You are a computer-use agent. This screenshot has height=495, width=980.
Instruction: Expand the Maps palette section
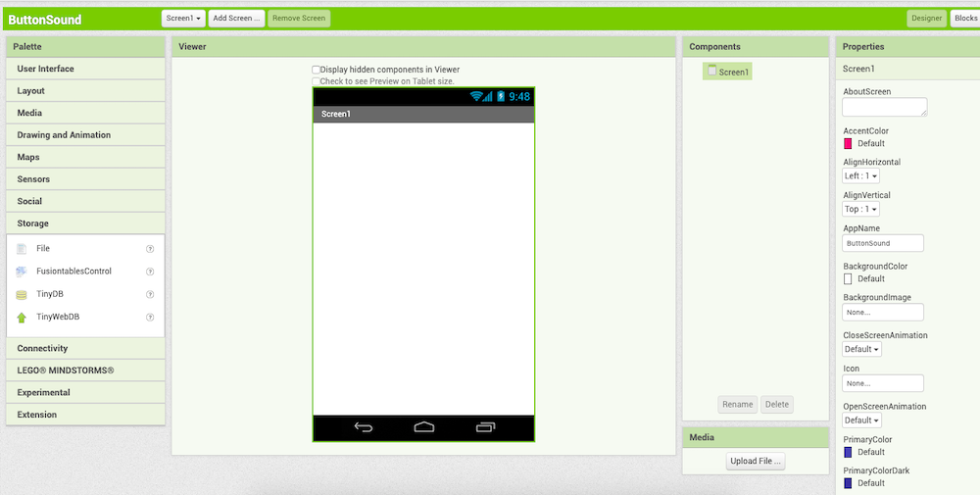[x=85, y=157]
